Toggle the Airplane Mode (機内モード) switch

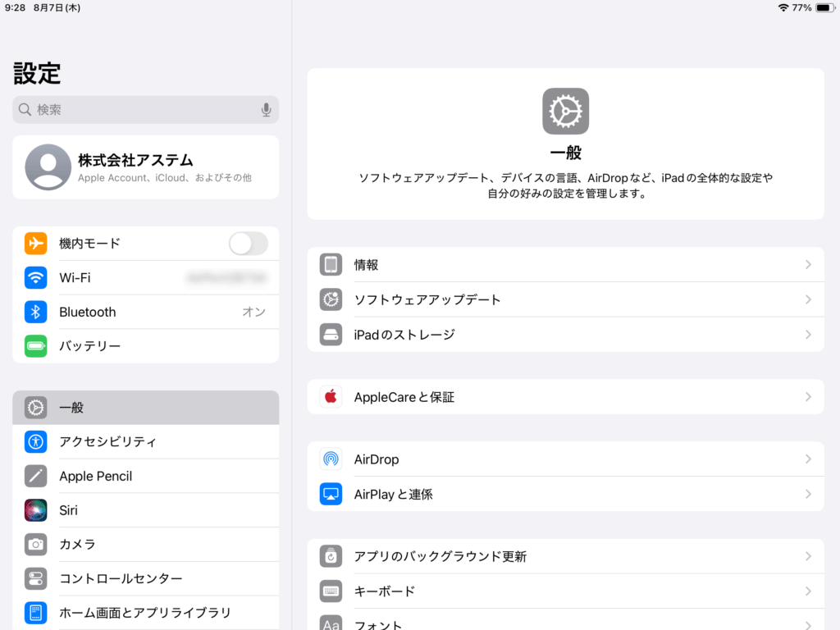pyautogui.click(x=249, y=244)
